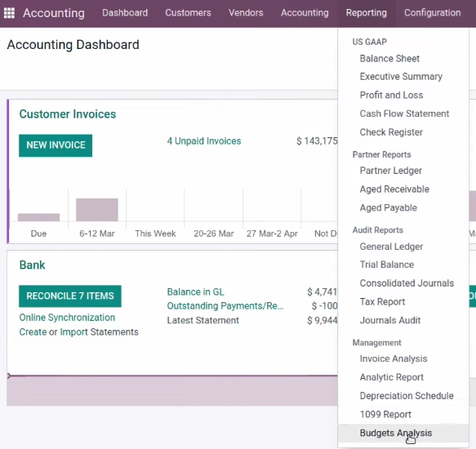Choose Cash Flow Statement
Screen dimensions: 476x449
point(404,113)
